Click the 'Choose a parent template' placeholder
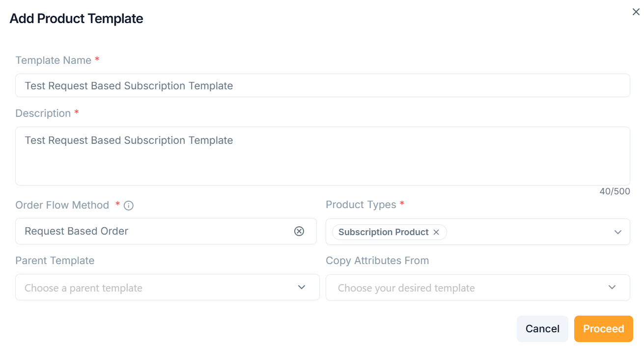This screenshot has height=348, width=644. (84, 288)
